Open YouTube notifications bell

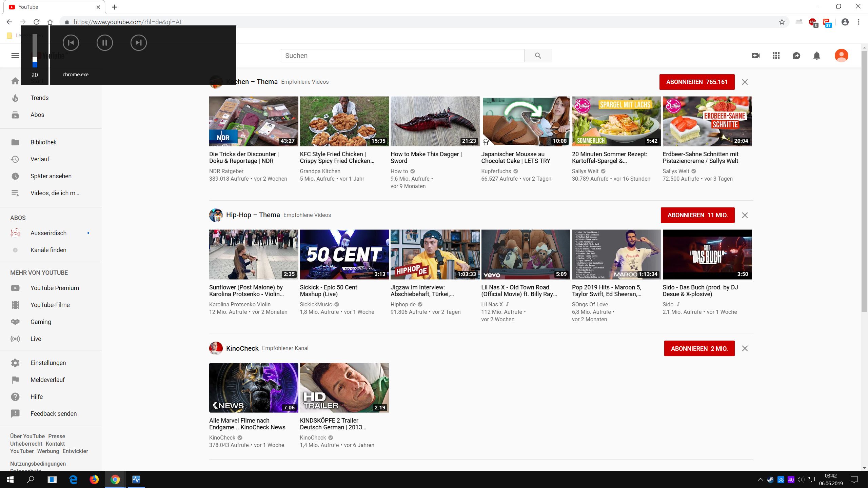[817, 56]
